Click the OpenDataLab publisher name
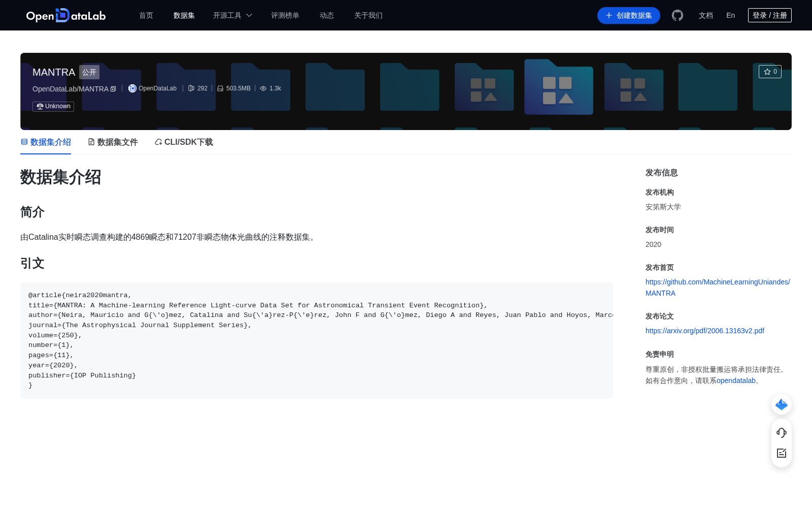The height and width of the screenshot is (508, 812). (157, 88)
